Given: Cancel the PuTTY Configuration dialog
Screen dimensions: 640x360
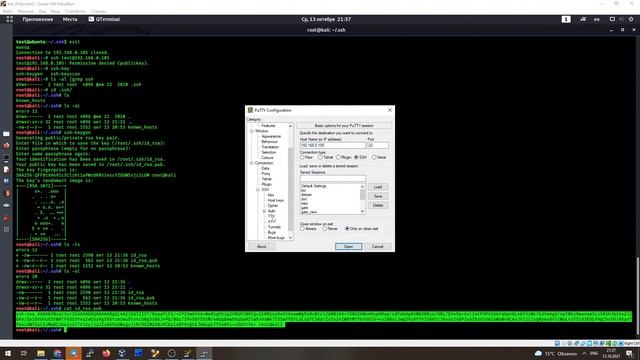Looking at the screenshot, I should [x=378, y=247].
